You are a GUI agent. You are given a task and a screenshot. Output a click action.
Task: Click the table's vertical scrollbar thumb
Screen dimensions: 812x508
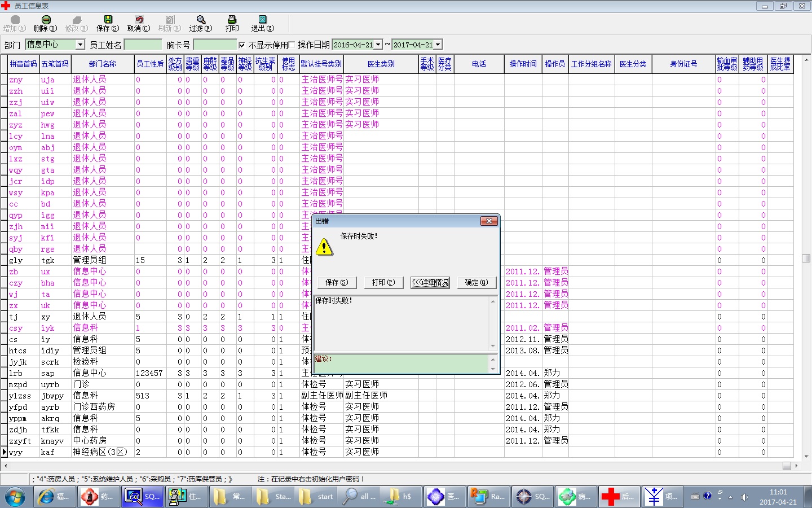(806, 258)
